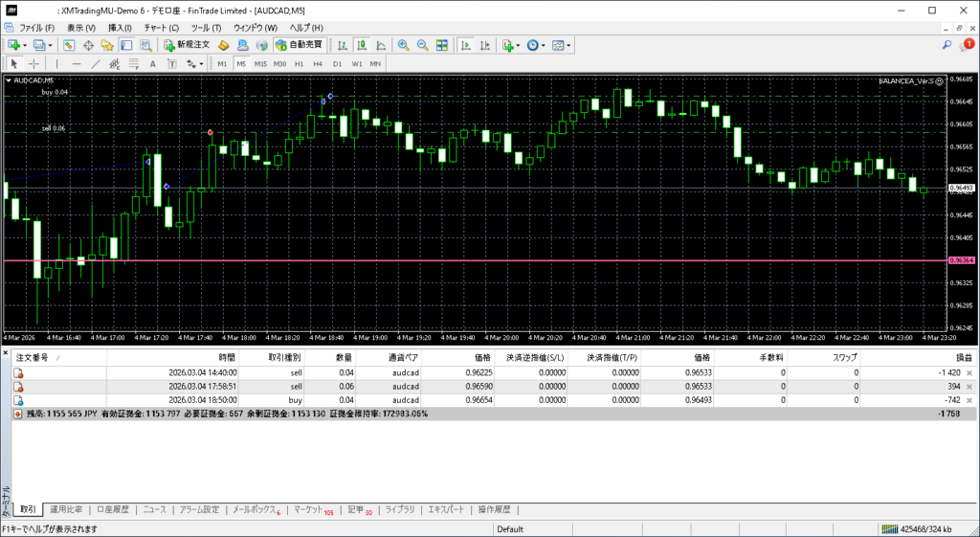Draw a vertical line tool

coord(56,64)
